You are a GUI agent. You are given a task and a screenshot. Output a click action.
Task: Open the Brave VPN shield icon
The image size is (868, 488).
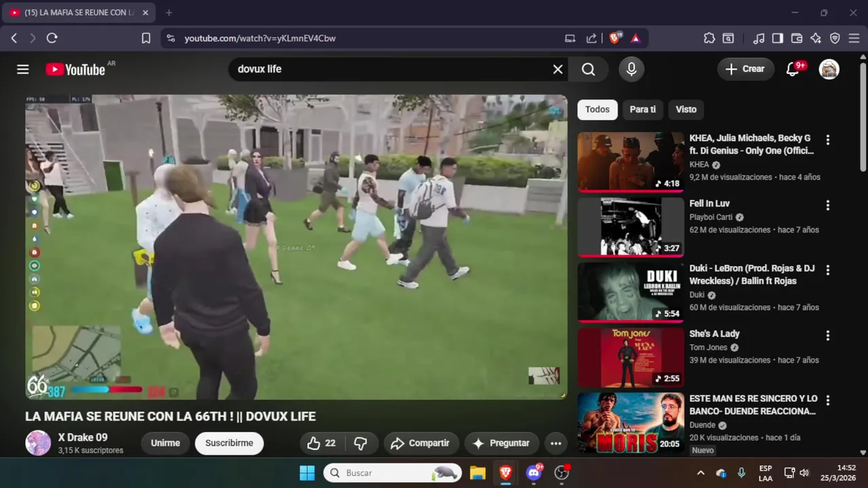(835, 38)
